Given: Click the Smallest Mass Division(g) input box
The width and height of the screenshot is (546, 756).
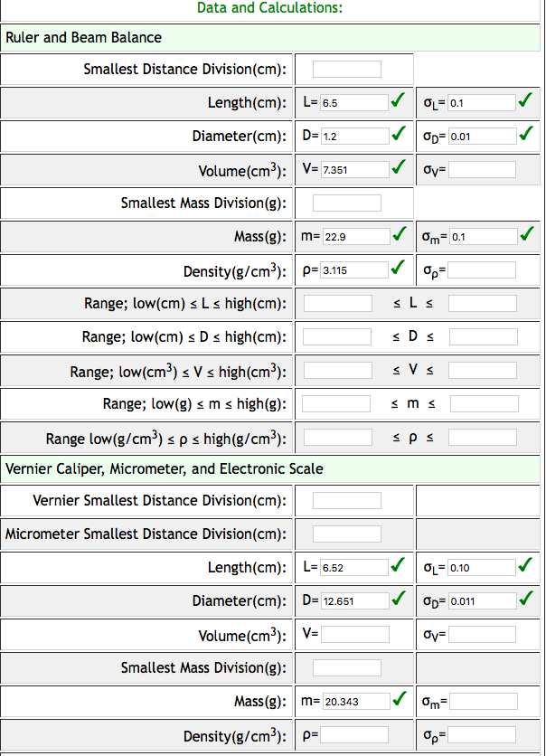Looking at the screenshot, I should coord(347,203).
